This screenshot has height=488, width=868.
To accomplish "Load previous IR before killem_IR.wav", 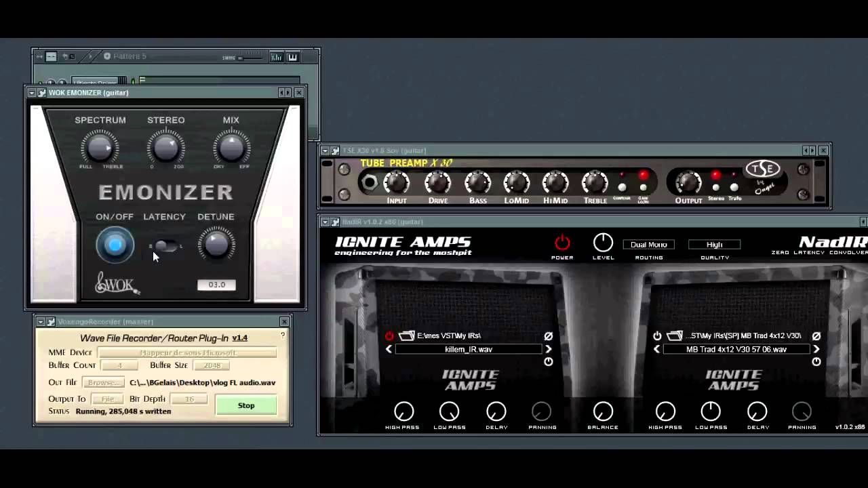I will point(389,349).
